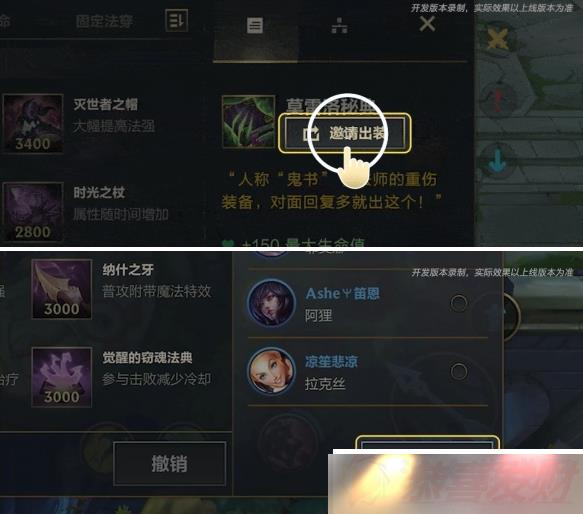Click the blue down arrow ping icon
The image size is (583, 514).
497,163
